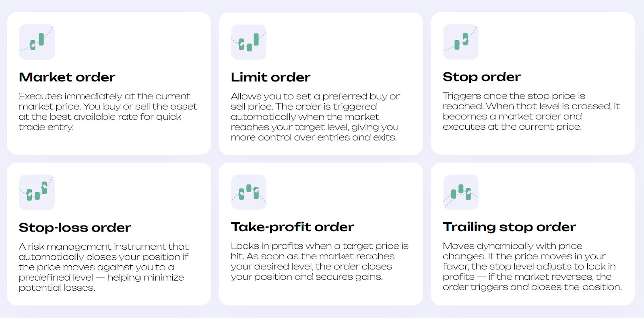This screenshot has height=318, width=644.
Task: Click the Take-profit 'Locks in profits' description
Action: point(320,261)
